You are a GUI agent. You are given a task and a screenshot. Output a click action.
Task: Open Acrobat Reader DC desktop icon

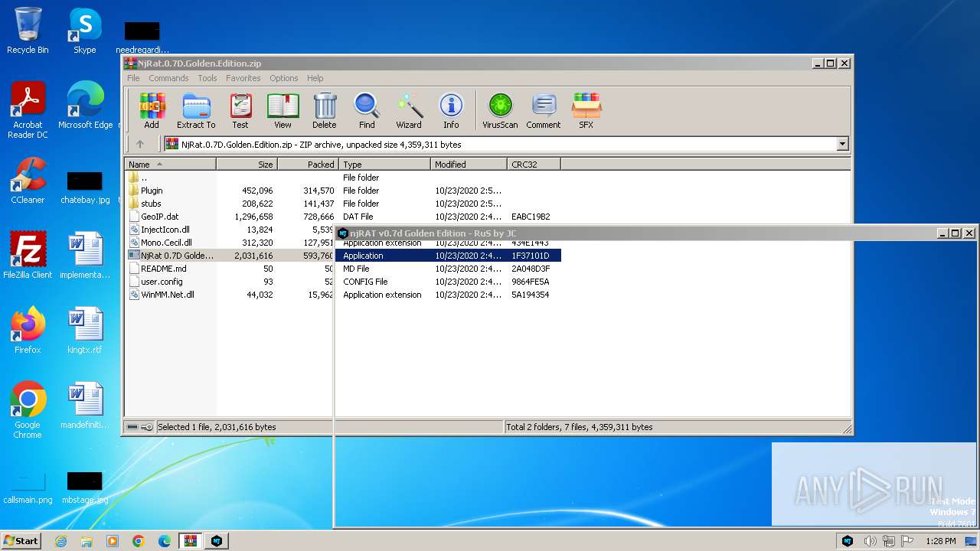tap(28, 110)
